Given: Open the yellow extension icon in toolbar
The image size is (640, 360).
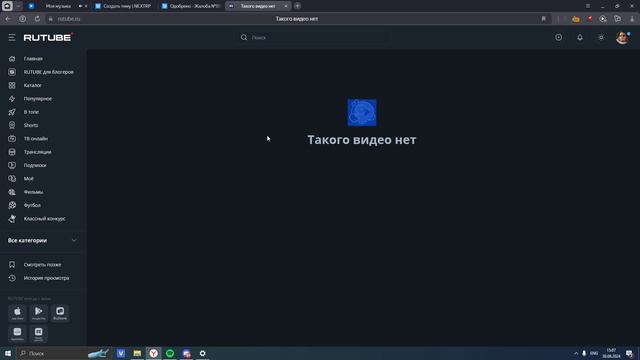Looking at the screenshot, I should (576, 19).
